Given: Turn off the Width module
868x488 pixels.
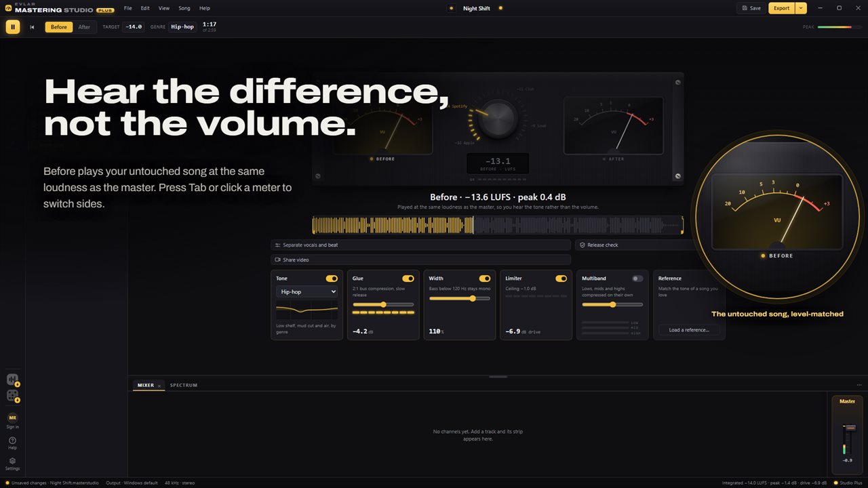Looking at the screenshot, I should [485, 279].
